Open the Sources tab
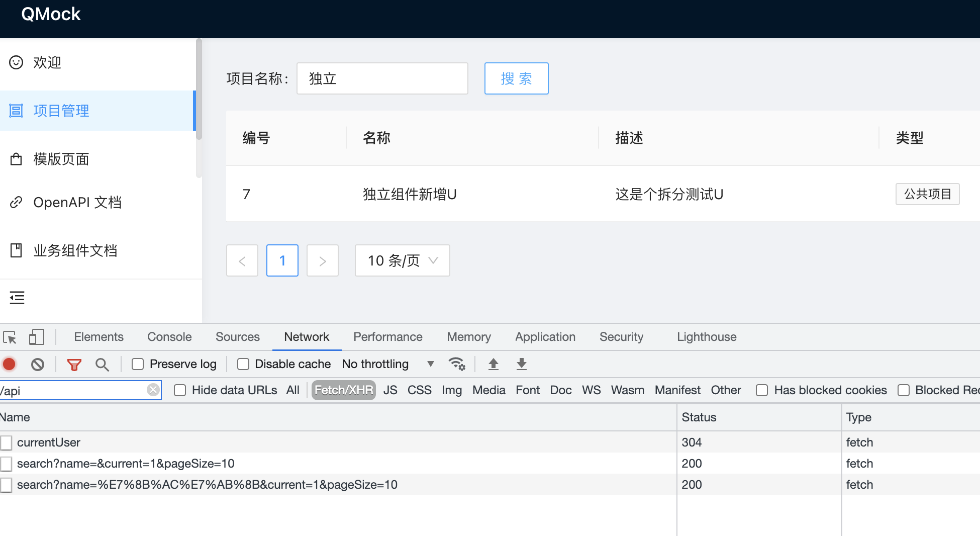 [x=238, y=337]
